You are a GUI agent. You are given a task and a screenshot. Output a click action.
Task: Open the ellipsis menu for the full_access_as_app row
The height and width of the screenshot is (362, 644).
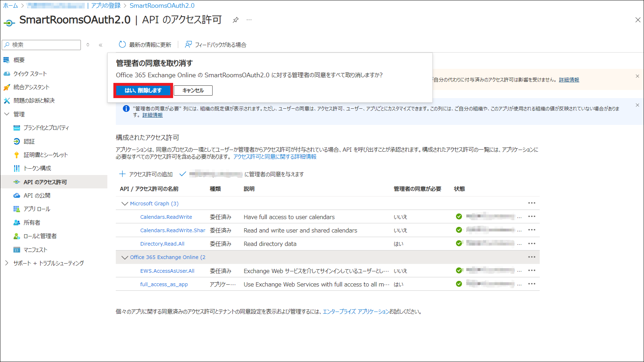pos(532,284)
